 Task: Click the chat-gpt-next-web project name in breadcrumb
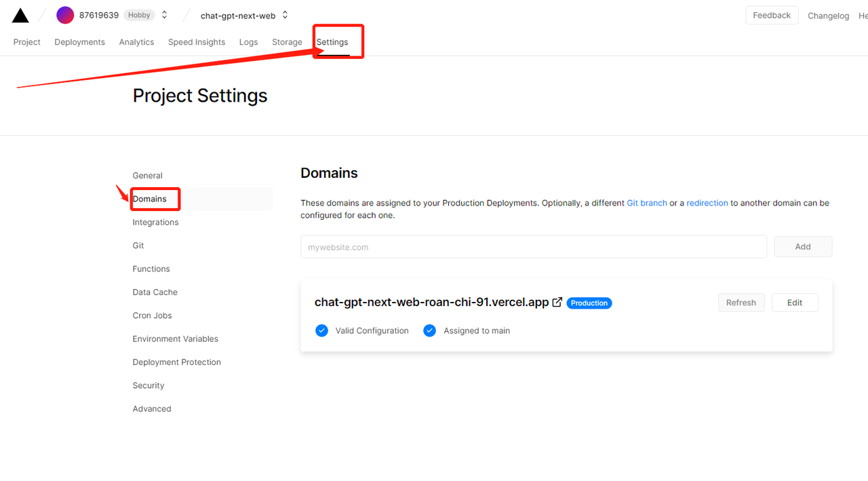click(238, 15)
